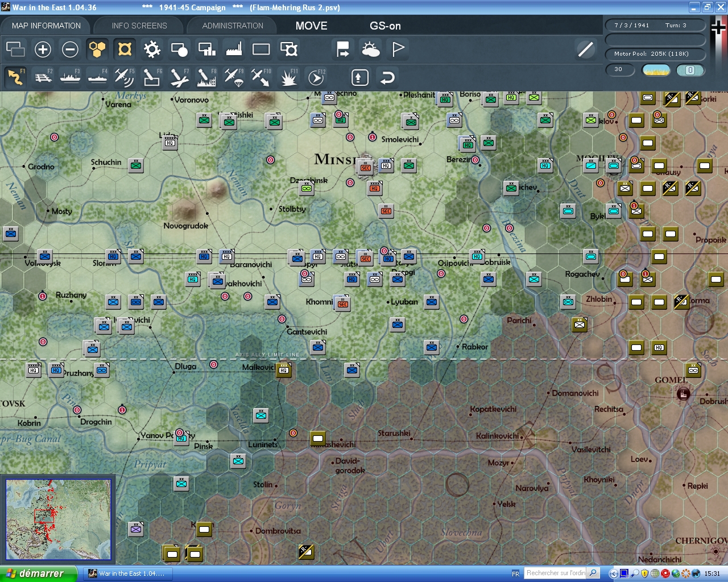Click the German Balkenkreuz side flag

pos(719,27)
